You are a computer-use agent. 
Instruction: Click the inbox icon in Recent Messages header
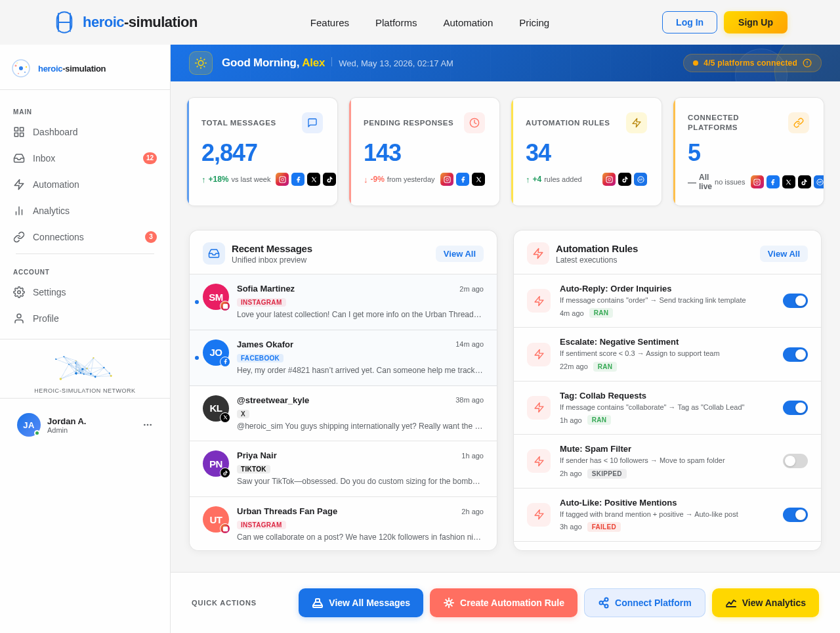coord(214,253)
